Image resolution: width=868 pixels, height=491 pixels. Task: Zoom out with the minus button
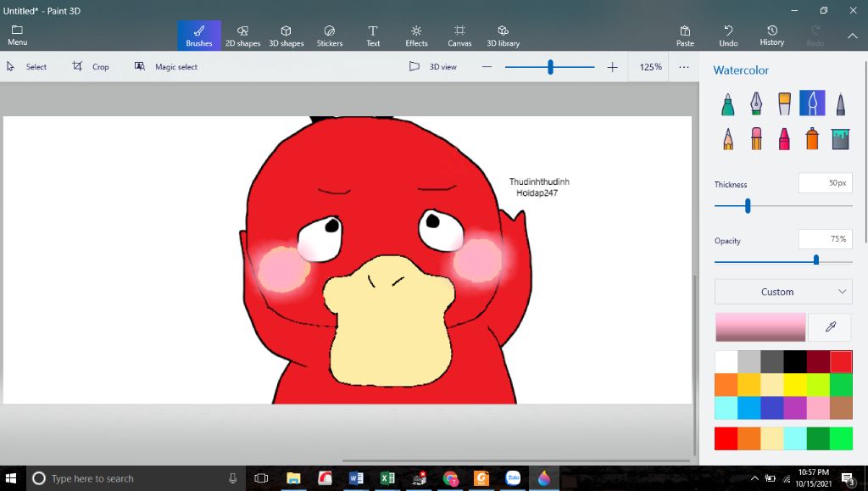(x=487, y=67)
